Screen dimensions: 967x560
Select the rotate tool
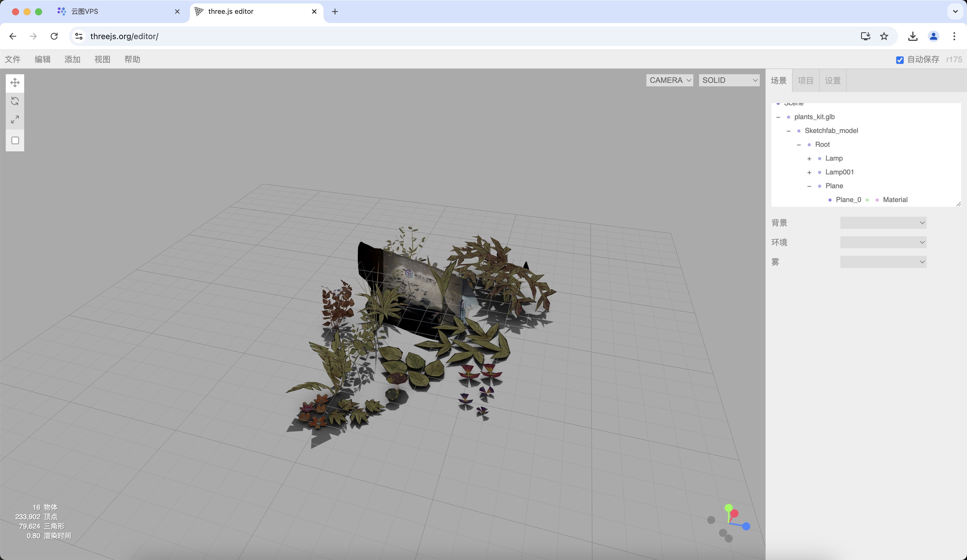pyautogui.click(x=15, y=101)
